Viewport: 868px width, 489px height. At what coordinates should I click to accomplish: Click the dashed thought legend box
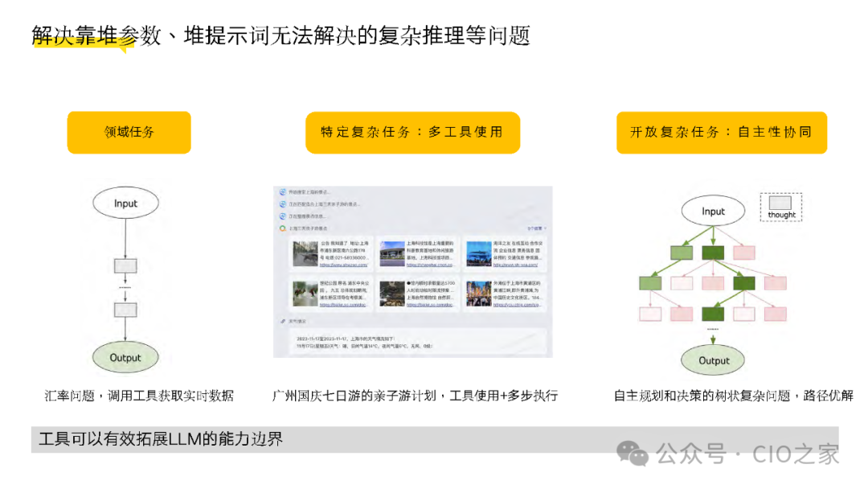781,208
